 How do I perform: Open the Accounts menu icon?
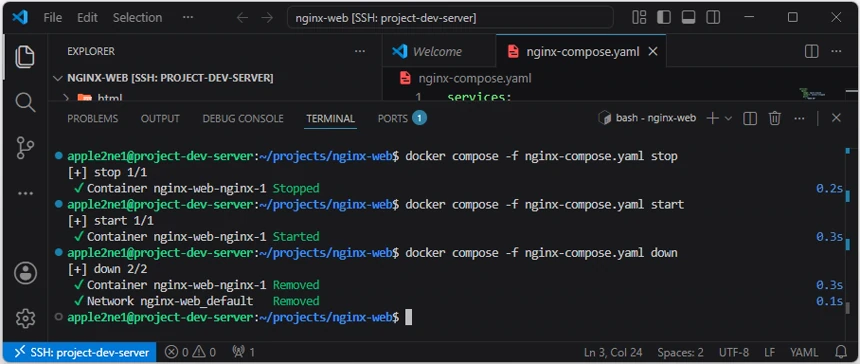click(25, 273)
